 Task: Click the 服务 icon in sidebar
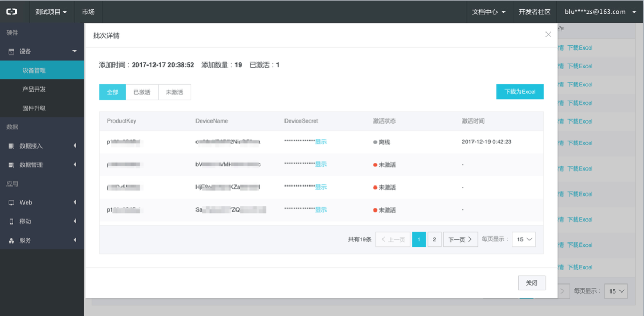pos(11,240)
